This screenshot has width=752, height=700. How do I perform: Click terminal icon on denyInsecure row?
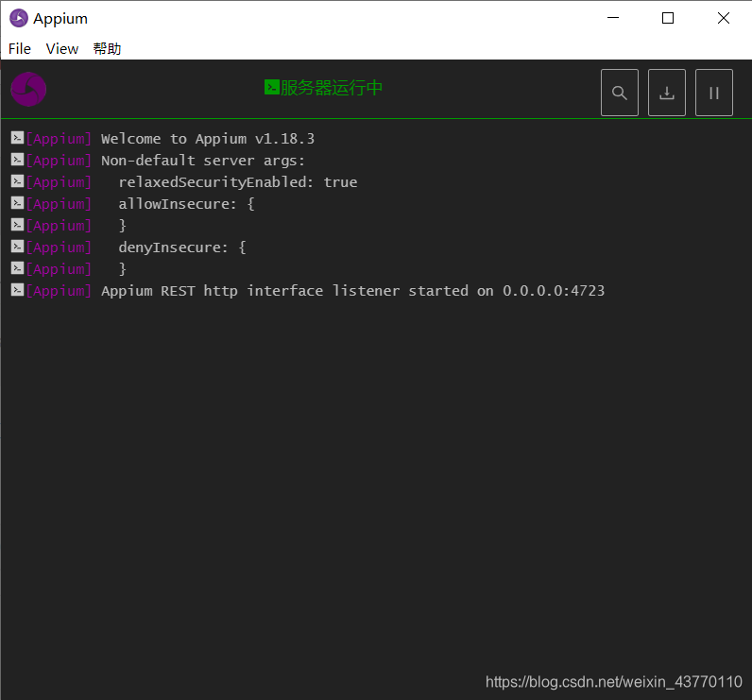tap(17, 247)
